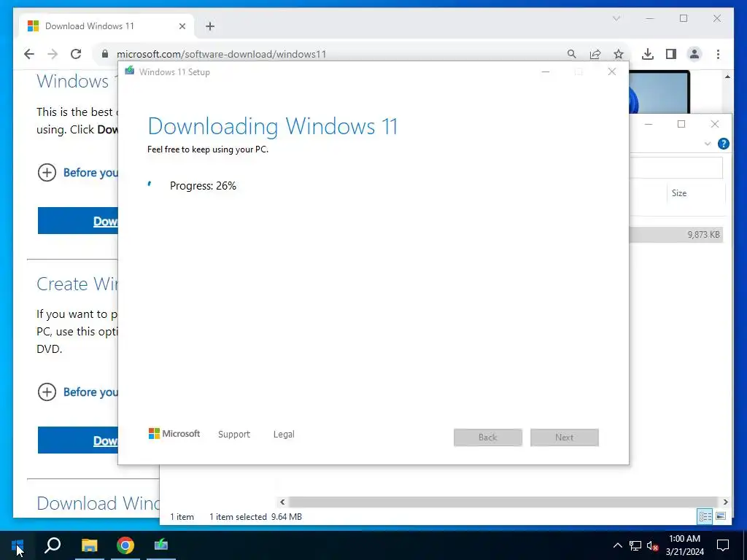This screenshot has width=747, height=560.
Task: Open Windows Start menu
Action: pyautogui.click(x=18, y=545)
